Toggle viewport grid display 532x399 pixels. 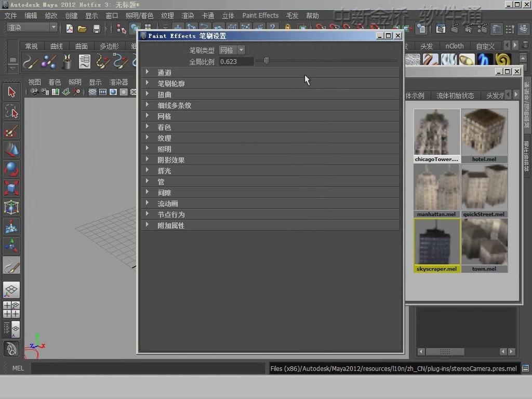[92, 92]
